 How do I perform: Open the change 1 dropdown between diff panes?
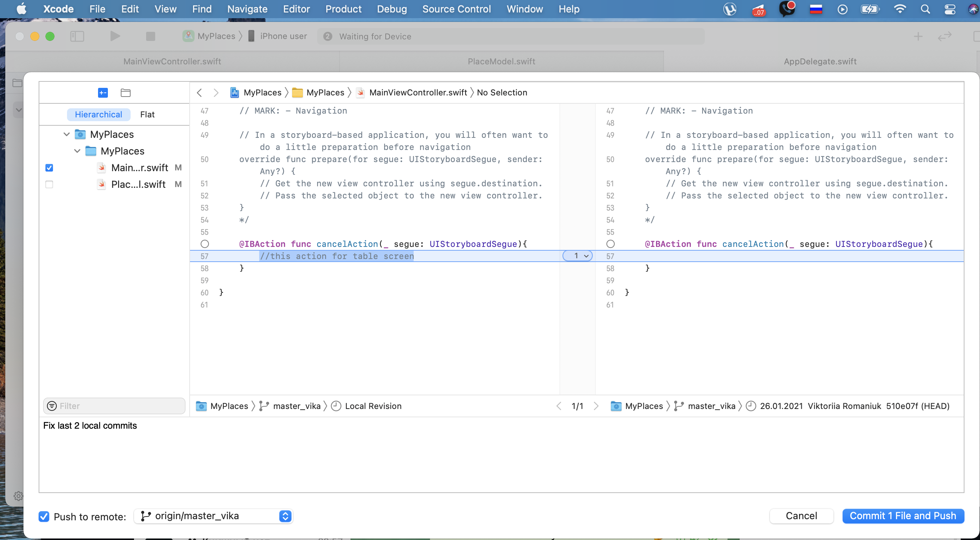577,256
